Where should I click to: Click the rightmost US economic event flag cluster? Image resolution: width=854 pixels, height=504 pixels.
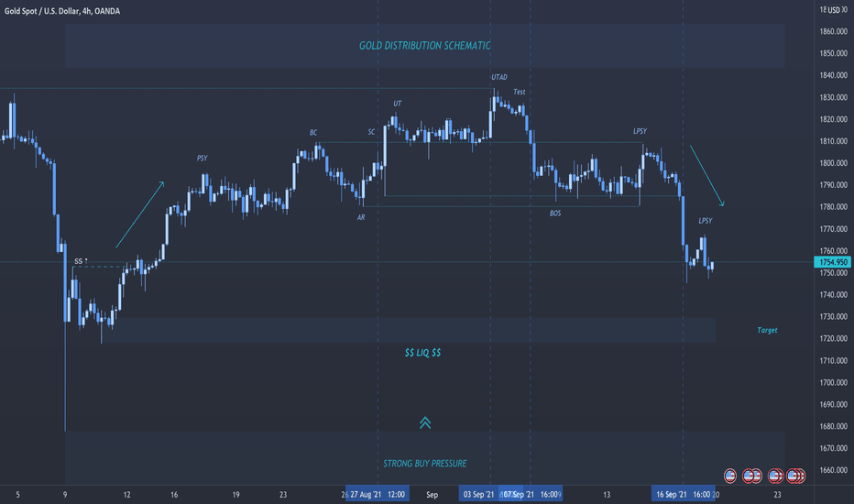click(x=795, y=476)
